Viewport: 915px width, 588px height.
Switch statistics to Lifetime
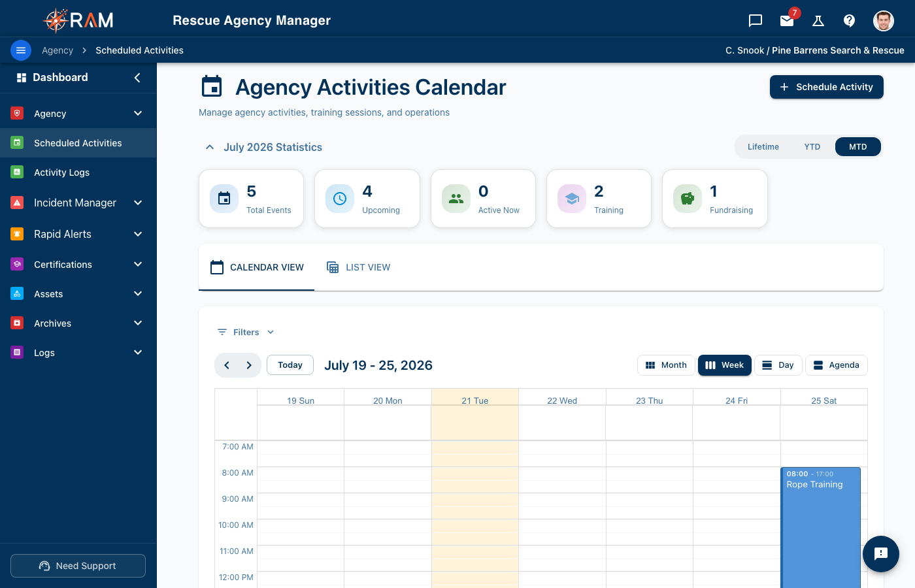click(763, 147)
